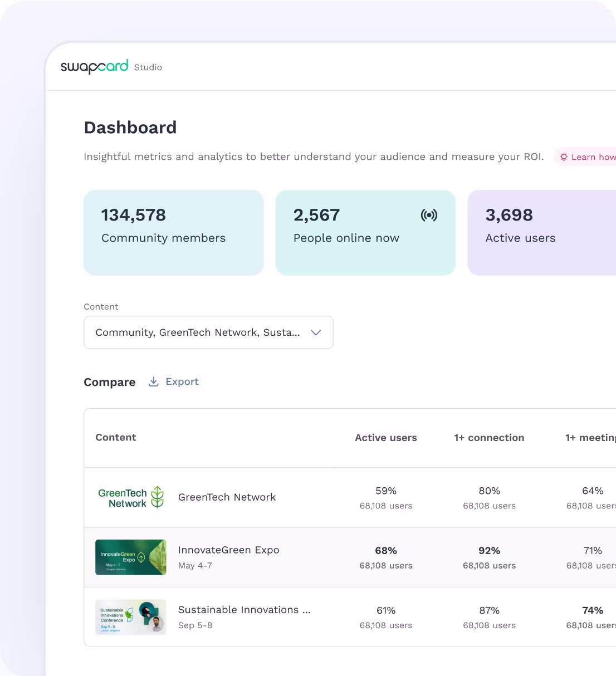This screenshot has height=676, width=616.
Task: Open the Learn how link
Action: (x=593, y=157)
